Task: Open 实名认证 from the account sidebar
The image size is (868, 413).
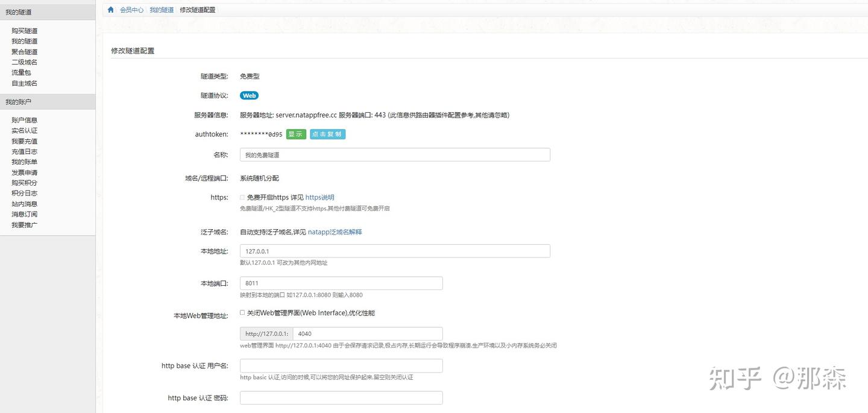Action: (25, 130)
